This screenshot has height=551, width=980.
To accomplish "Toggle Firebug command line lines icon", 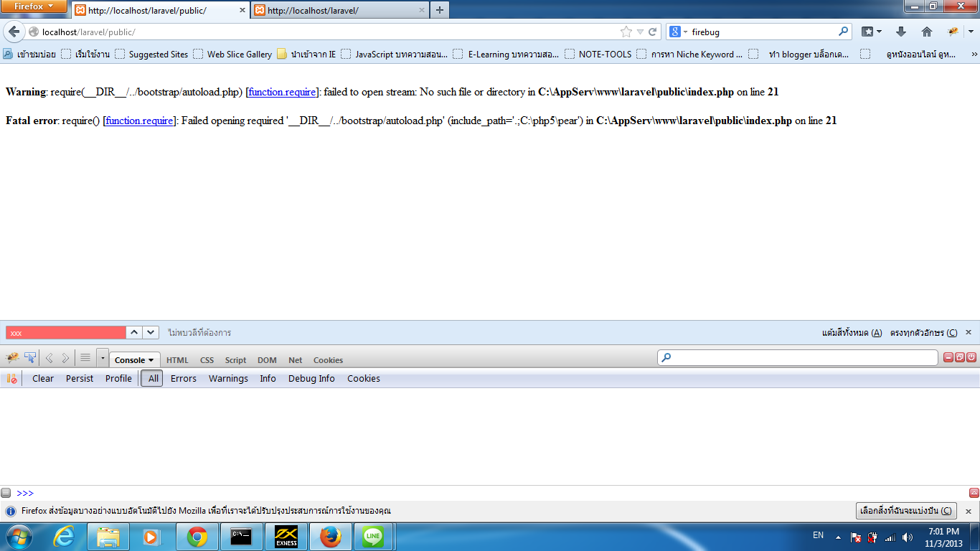I will (x=85, y=357).
